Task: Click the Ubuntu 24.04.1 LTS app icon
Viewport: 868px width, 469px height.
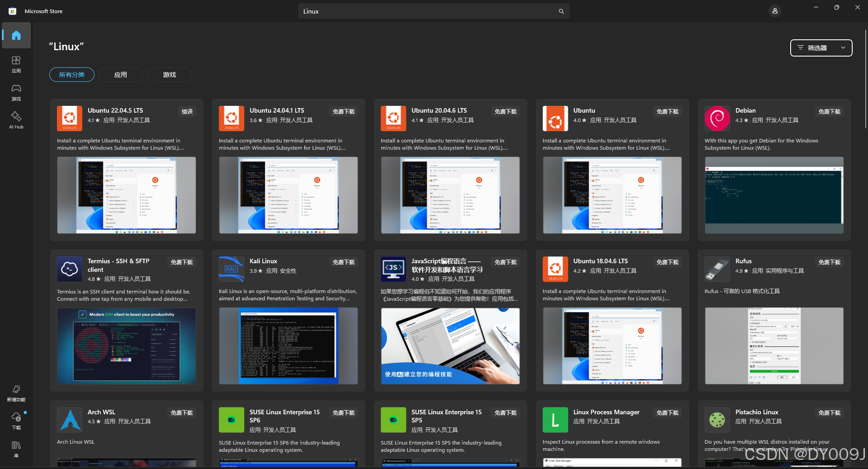Action: 231,118
